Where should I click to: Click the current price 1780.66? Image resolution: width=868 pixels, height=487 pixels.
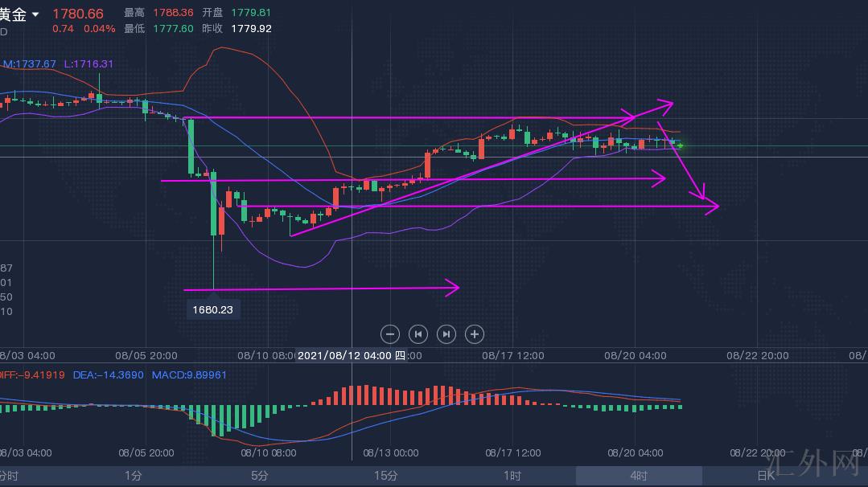78,14
